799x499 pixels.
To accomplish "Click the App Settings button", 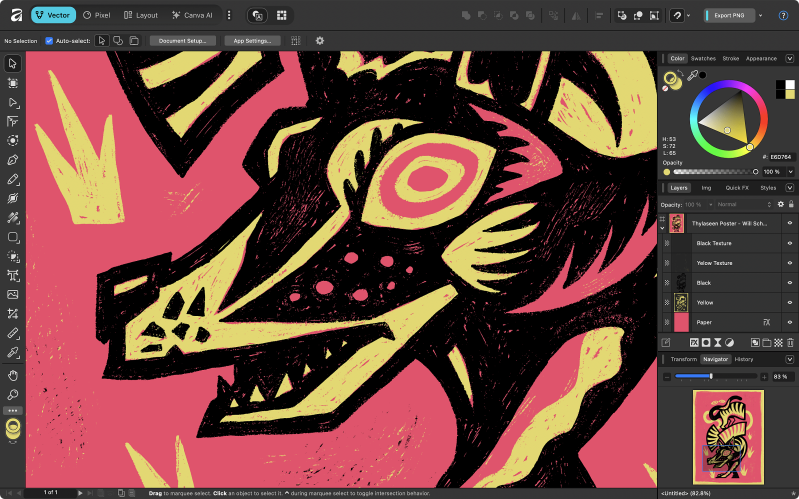I will click(251, 40).
